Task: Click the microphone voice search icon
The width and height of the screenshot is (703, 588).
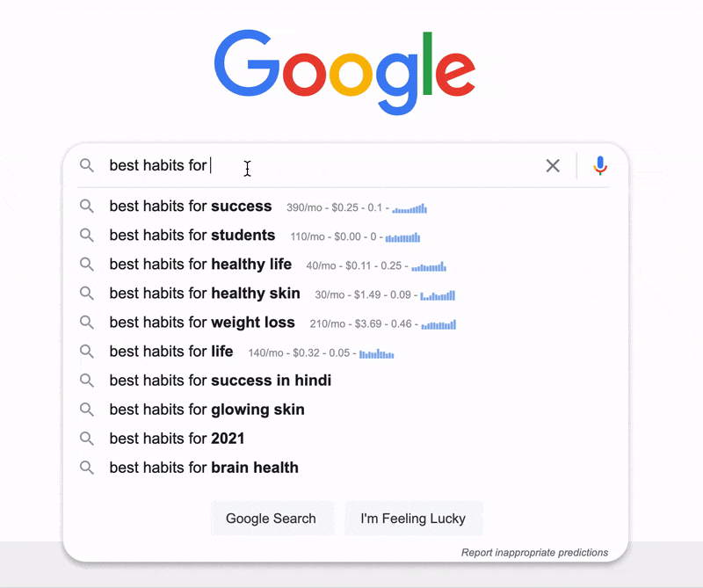Action: (600, 165)
